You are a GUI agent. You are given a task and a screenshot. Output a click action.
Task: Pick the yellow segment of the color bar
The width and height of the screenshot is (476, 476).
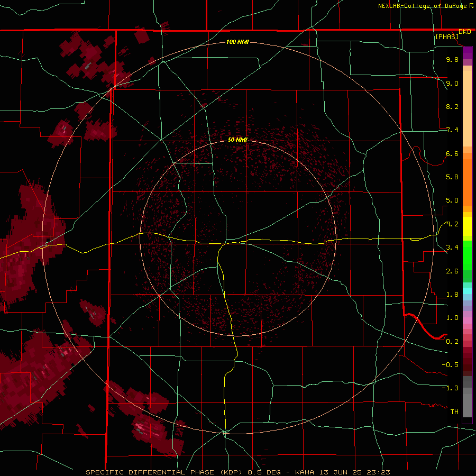tap(467, 226)
